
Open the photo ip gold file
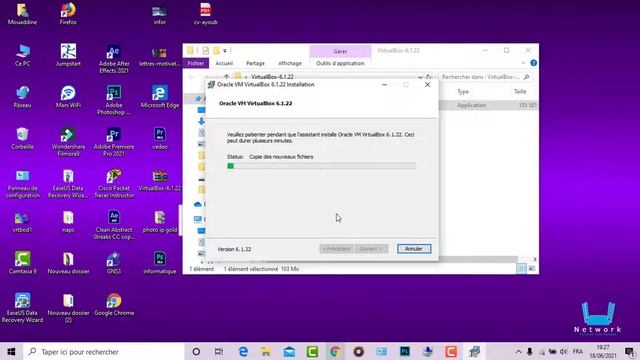click(160, 221)
